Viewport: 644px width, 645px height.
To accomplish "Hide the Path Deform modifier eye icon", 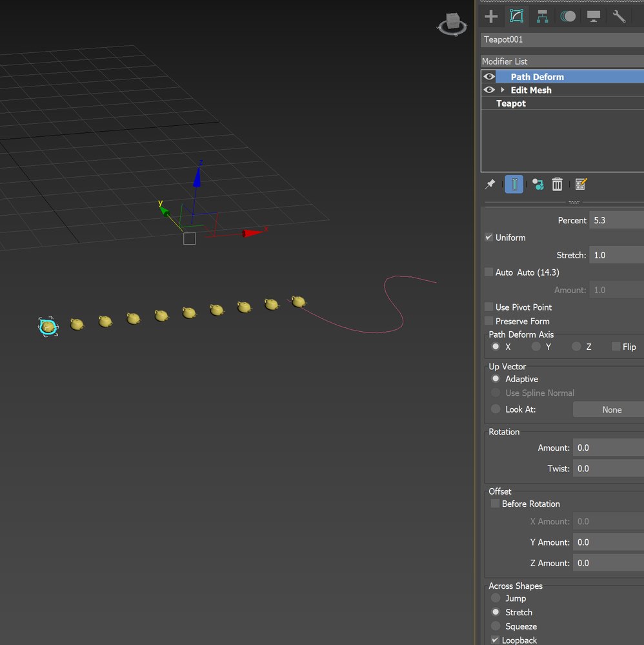I will click(489, 77).
